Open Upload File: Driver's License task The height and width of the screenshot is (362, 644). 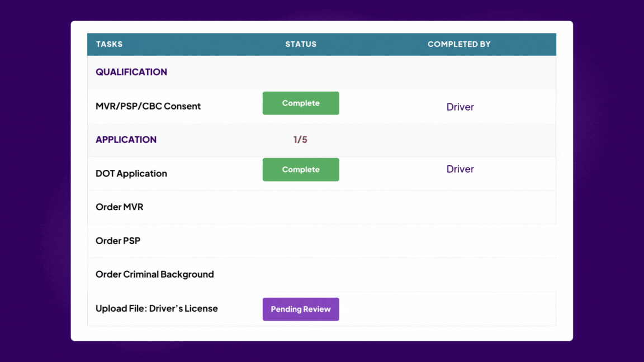coord(157,308)
